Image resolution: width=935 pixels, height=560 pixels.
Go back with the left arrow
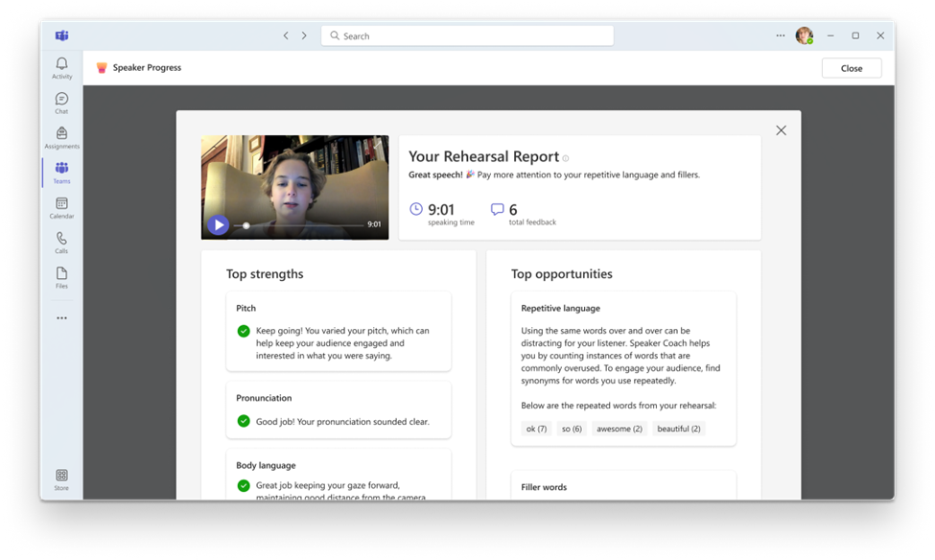[x=286, y=35]
